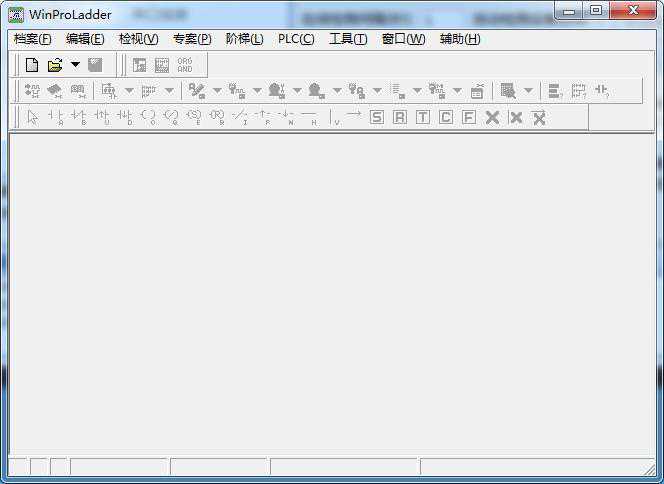Click the dashed box with contact icon
The image size is (664, 484).
pos(109,91)
